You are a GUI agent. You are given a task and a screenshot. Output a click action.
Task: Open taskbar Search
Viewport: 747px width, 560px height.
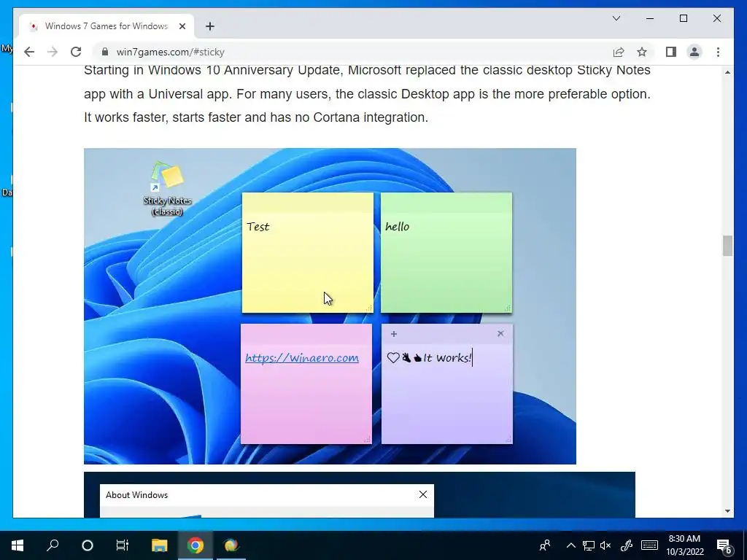pos(53,545)
